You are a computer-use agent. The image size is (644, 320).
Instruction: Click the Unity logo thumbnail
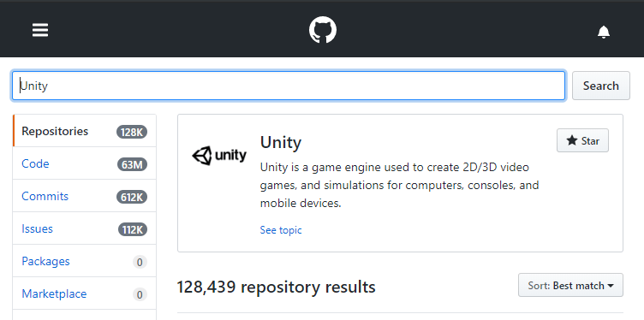pos(219,156)
